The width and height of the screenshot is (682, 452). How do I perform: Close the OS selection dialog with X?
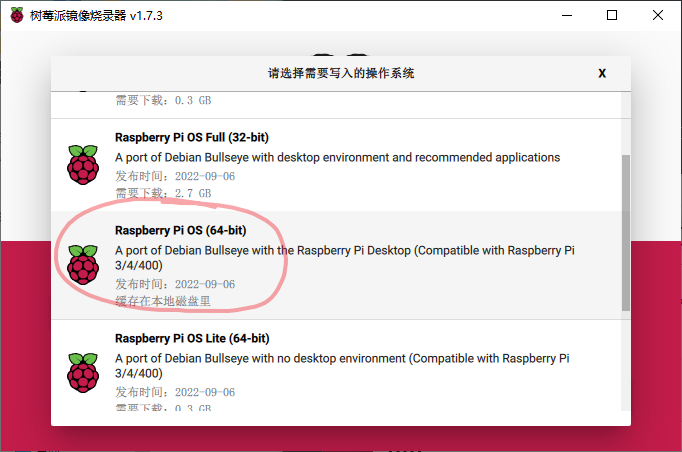(602, 73)
